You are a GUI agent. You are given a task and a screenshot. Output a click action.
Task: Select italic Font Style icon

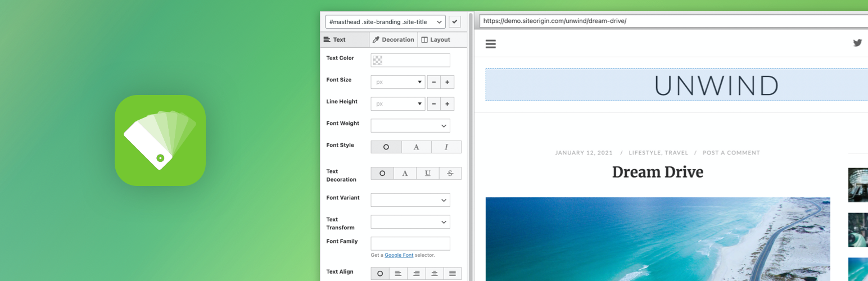tap(446, 147)
